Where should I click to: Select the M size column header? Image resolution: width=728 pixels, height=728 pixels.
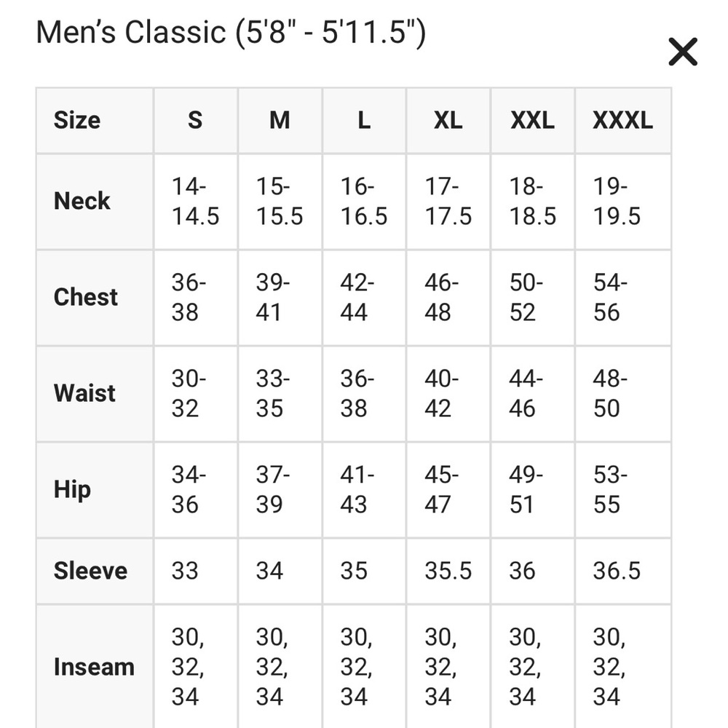280,120
